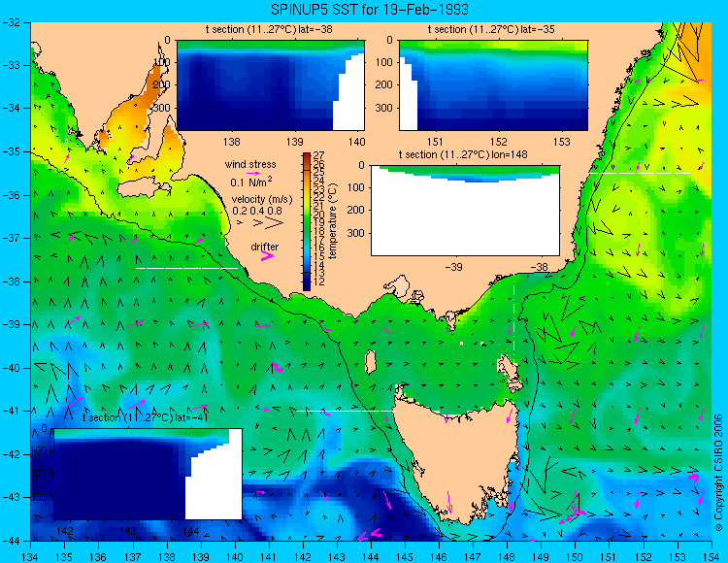Click the "wind stress" legend label
The image size is (728, 563).
tap(250, 164)
